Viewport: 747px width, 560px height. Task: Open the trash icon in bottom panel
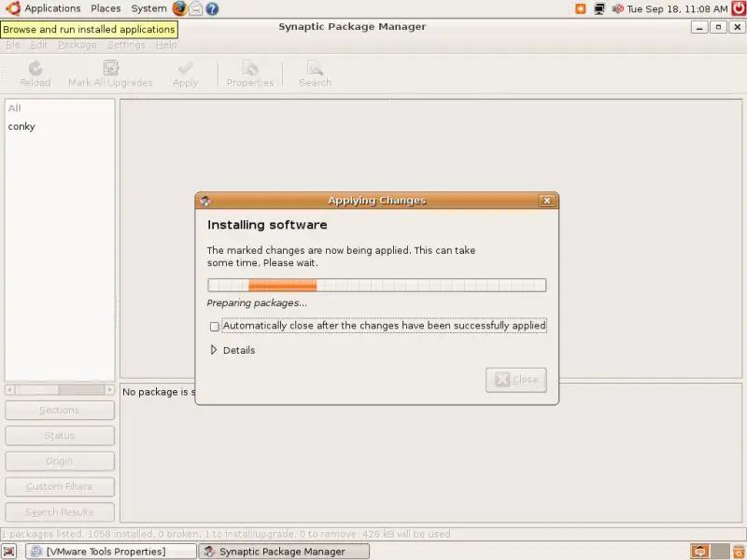click(739, 552)
